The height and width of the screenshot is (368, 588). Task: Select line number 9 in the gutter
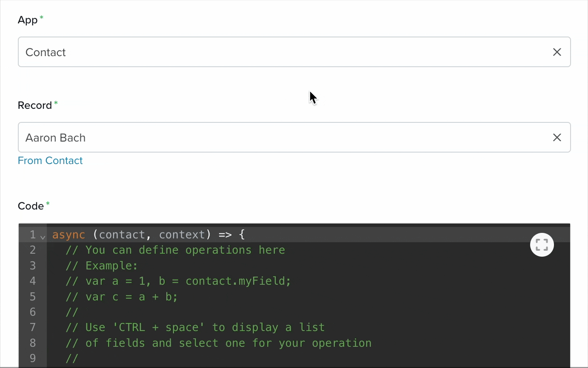click(33, 358)
